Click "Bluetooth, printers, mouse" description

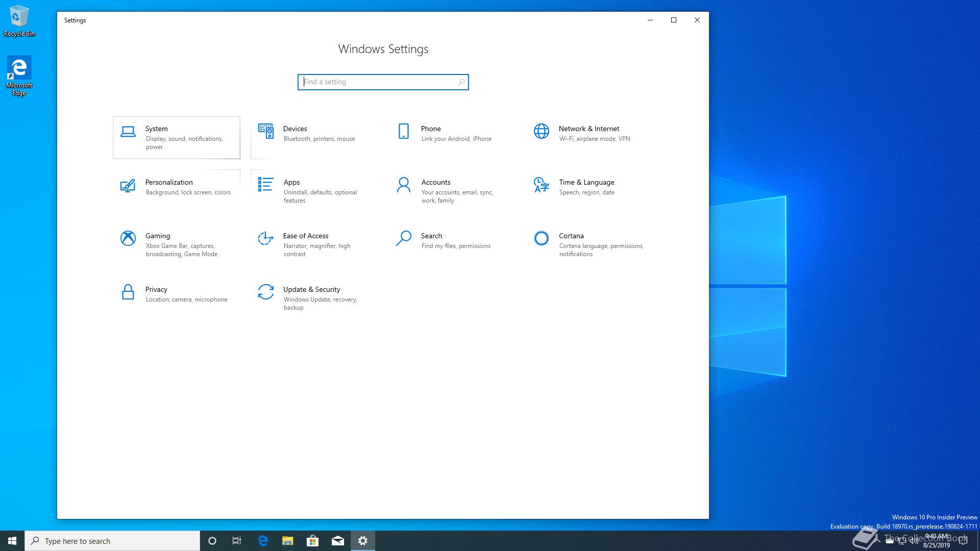pyautogui.click(x=320, y=139)
